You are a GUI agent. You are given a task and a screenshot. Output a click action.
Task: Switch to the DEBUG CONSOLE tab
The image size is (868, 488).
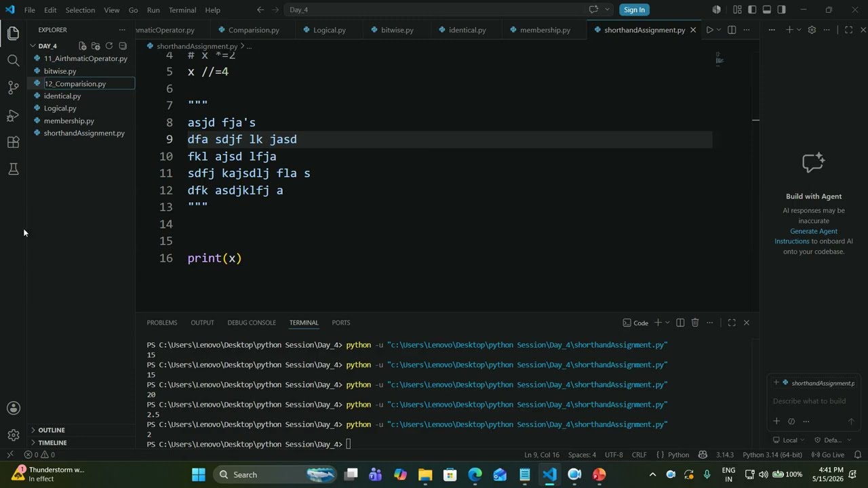(x=252, y=323)
